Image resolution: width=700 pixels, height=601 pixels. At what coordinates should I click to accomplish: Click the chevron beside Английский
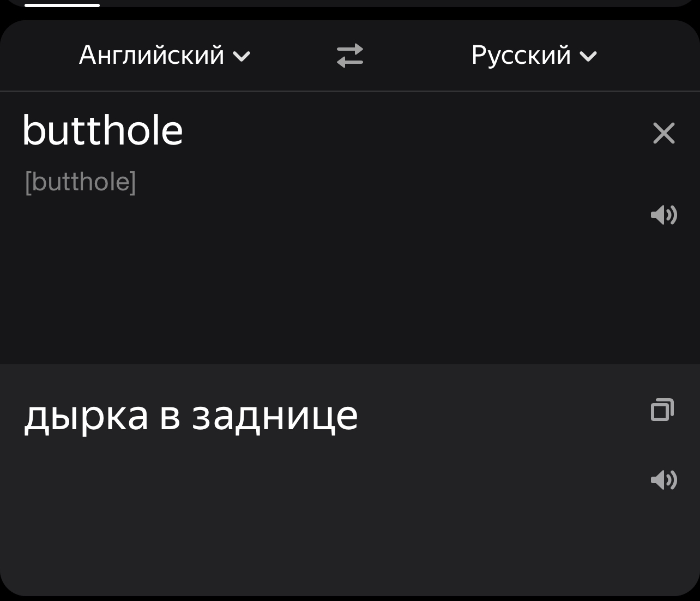(x=241, y=56)
